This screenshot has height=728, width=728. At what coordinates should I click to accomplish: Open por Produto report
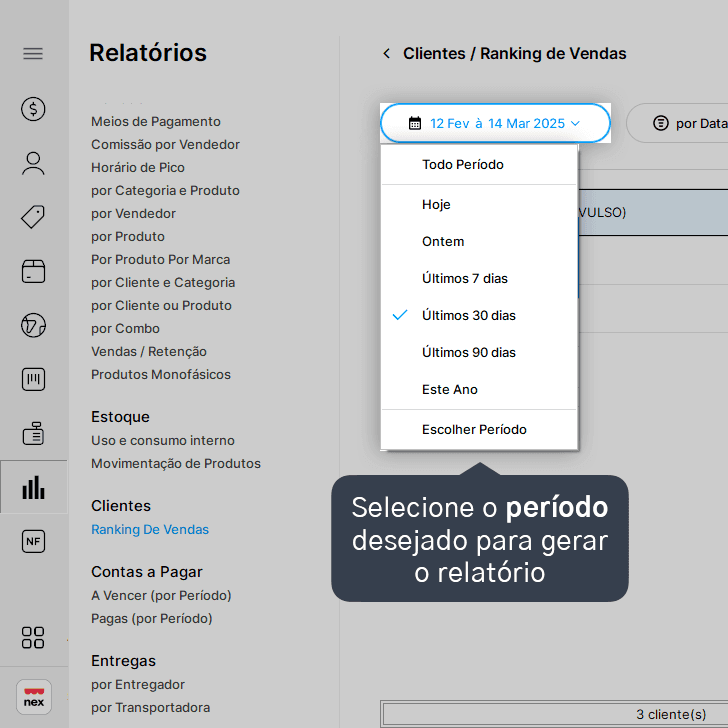pos(128,236)
